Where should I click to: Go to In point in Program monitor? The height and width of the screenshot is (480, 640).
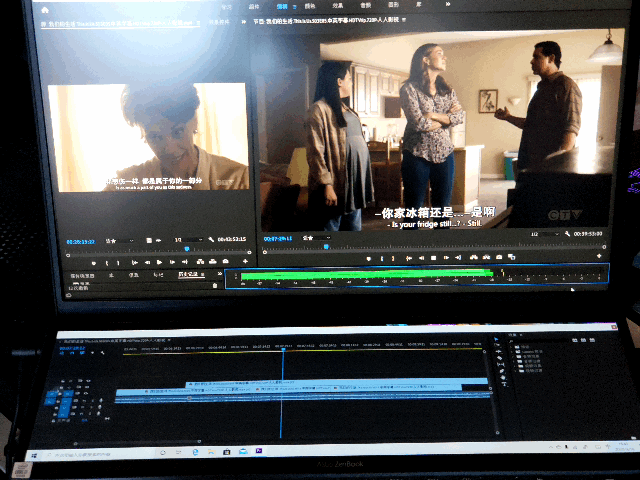click(x=409, y=258)
